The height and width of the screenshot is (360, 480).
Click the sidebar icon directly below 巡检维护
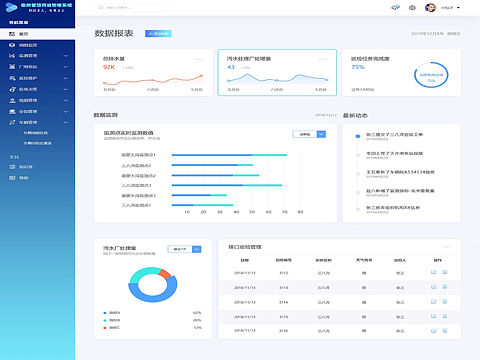point(12,89)
